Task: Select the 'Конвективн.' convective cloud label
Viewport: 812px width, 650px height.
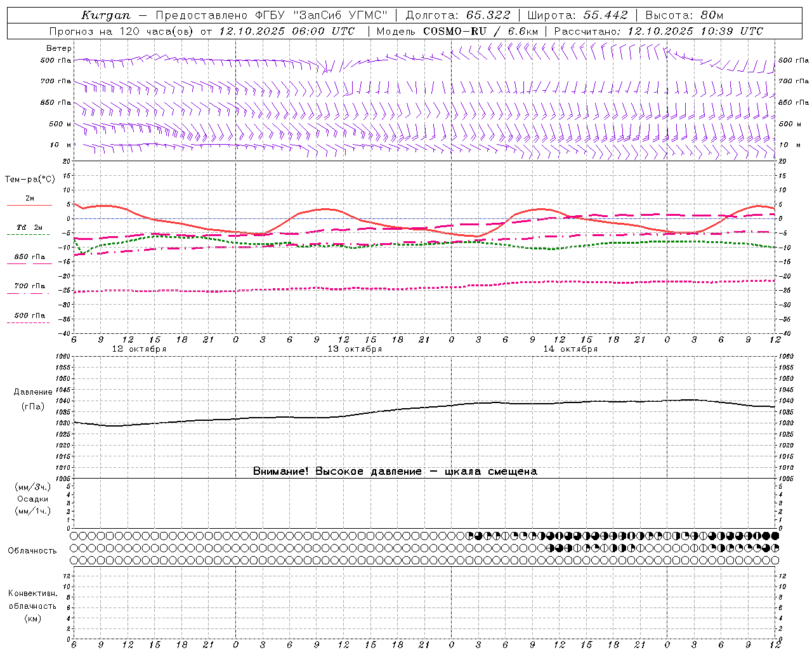Action: (32, 594)
